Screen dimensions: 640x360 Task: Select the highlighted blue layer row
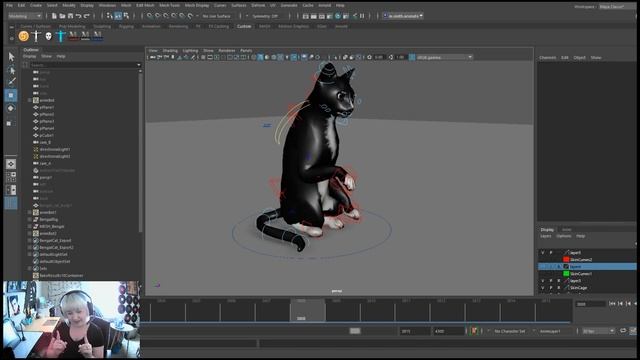(x=587, y=267)
